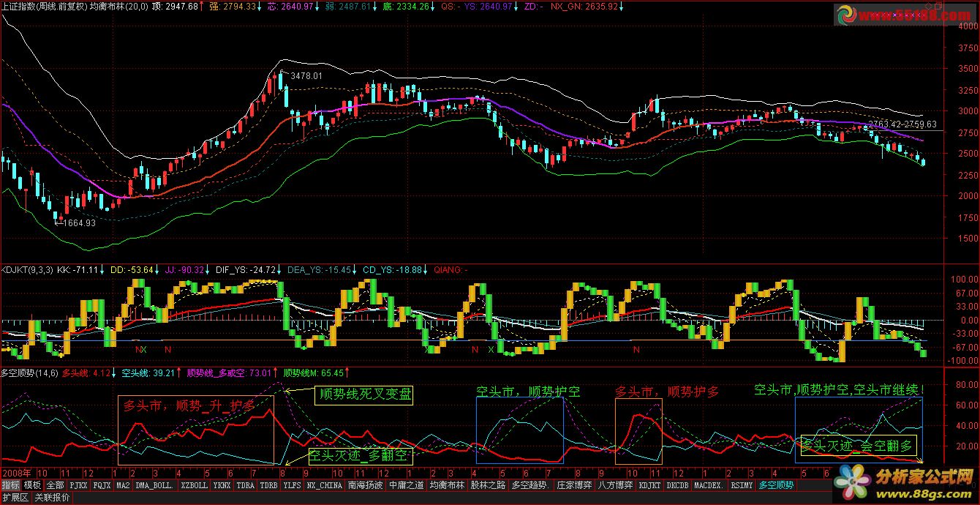The height and width of the screenshot is (505, 980).
Task: Click the KDJKT(9,3,3) indicator title
Action: tap(27, 270)
